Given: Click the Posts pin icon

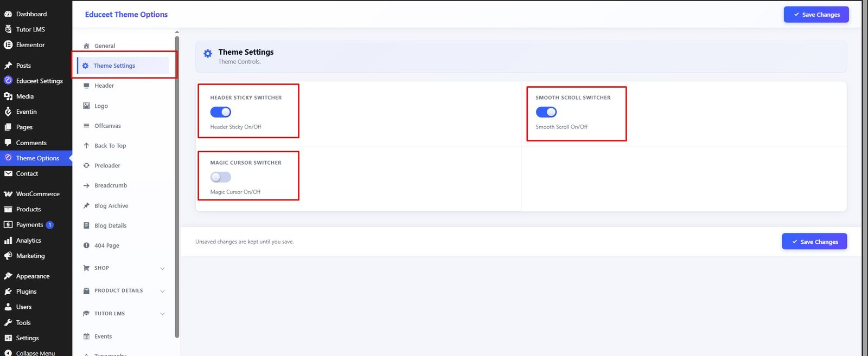Looking at the screenshot, I should coord(8,66).
